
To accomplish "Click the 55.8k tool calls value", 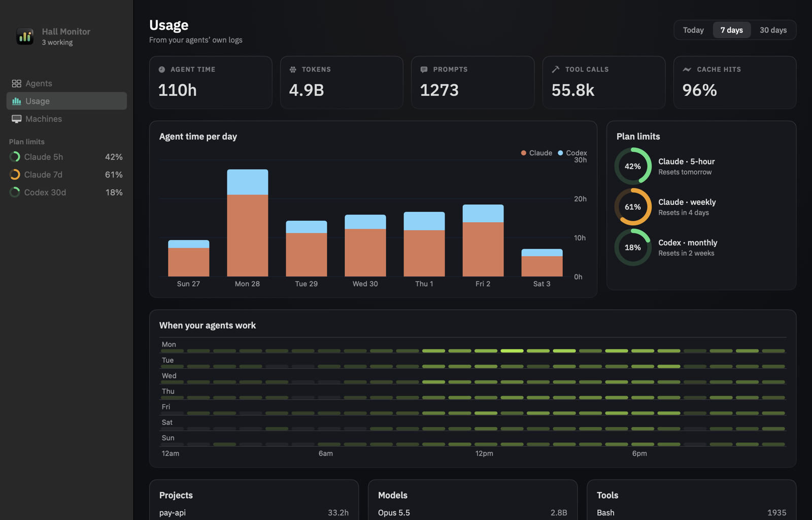I will [573, 90].
